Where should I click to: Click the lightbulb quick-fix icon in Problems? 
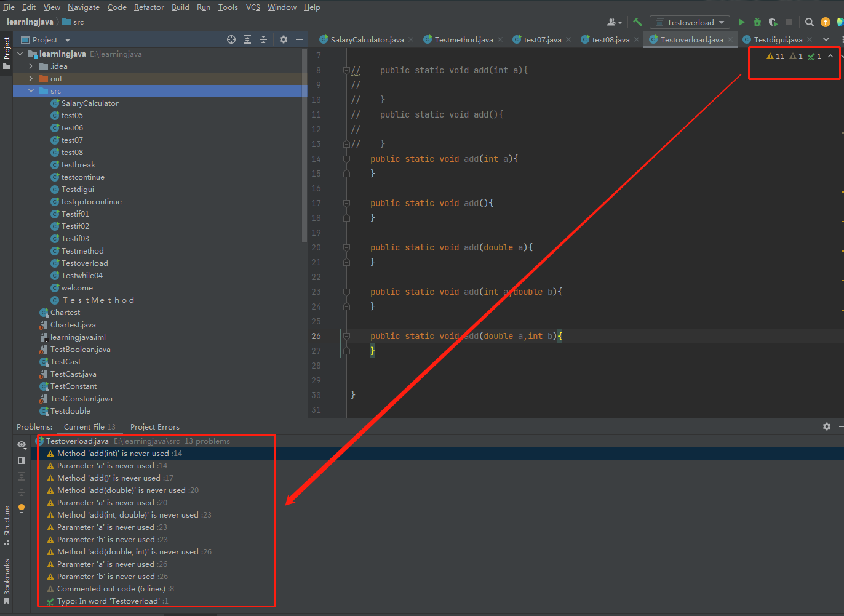(x=22, y=508)
